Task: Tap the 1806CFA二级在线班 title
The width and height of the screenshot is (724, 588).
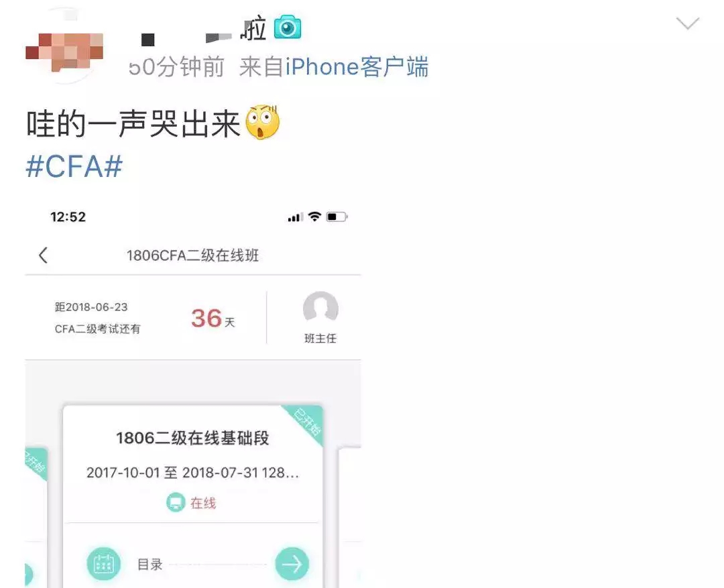Action: click(x=192, y=255)
